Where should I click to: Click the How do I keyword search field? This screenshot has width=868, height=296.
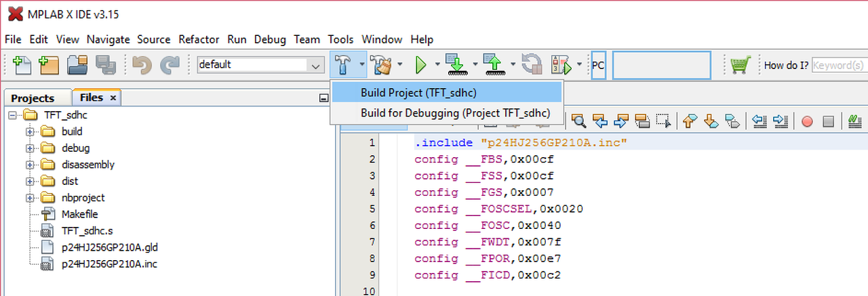point(840,65)
